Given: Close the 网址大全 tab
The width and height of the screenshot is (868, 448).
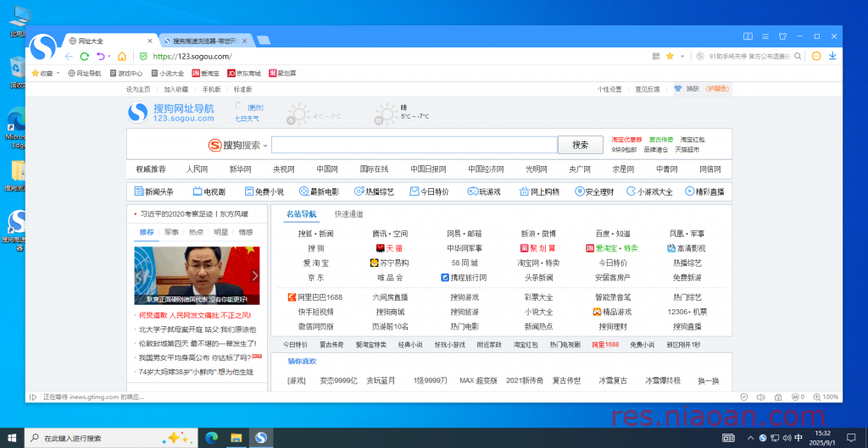Looking at the screenshot, I should tap(150, 41).
